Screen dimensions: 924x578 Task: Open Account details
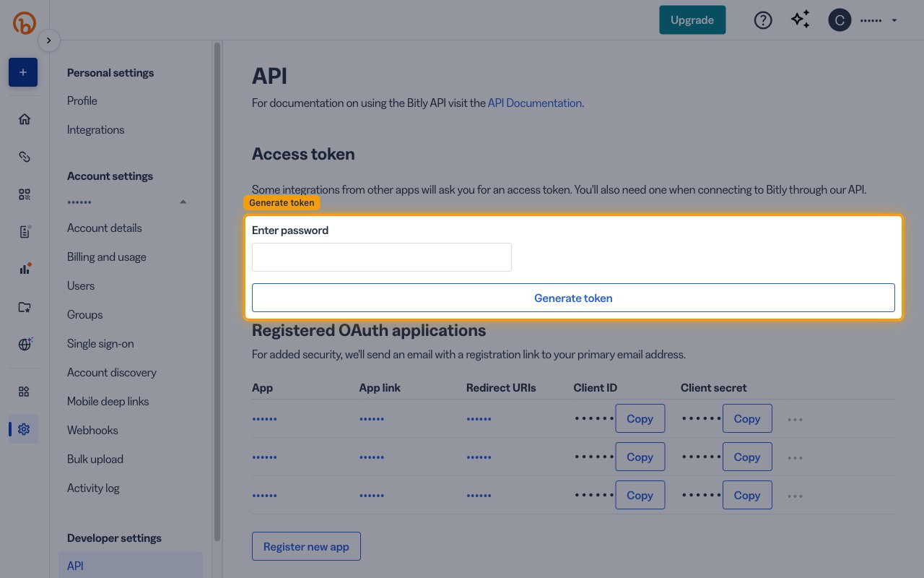point(105,228)
